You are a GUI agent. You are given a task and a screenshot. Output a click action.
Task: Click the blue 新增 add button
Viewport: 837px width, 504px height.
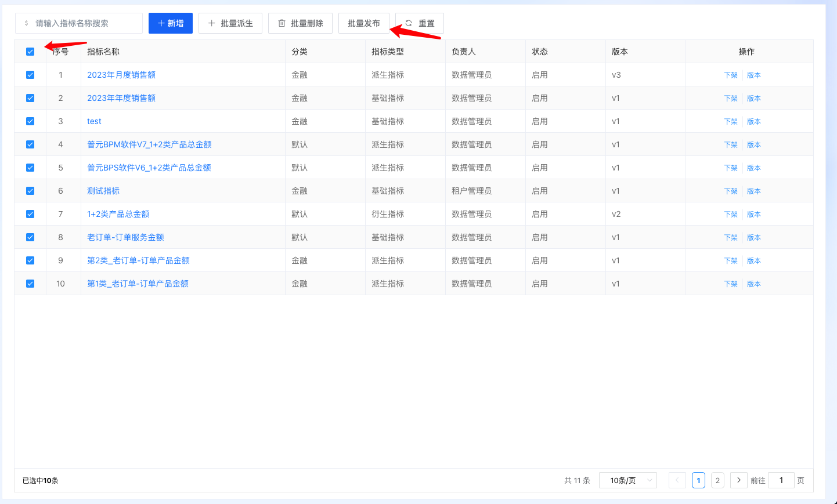(x=170, y=23)
